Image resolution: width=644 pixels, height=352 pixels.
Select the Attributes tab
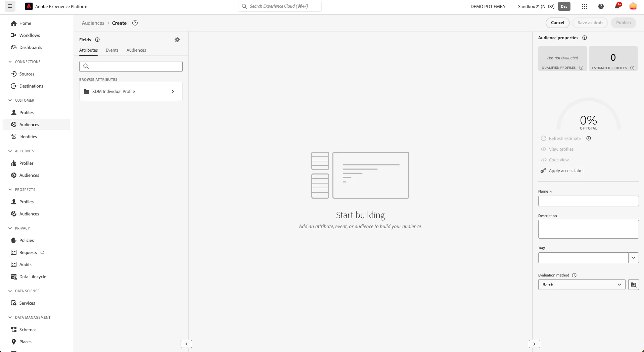pyautogui.click(x=89, y=50)
